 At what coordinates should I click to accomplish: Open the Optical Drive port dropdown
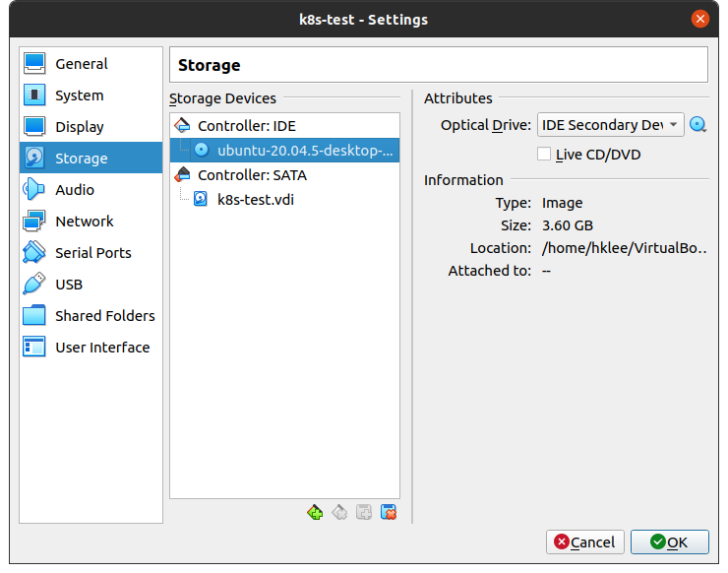(x=611, y=125)
